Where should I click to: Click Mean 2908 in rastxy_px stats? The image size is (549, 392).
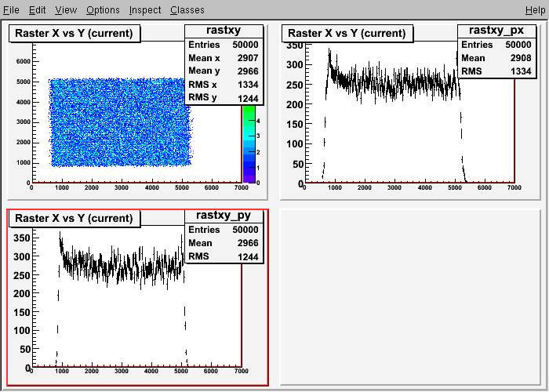tap(496, 58)
